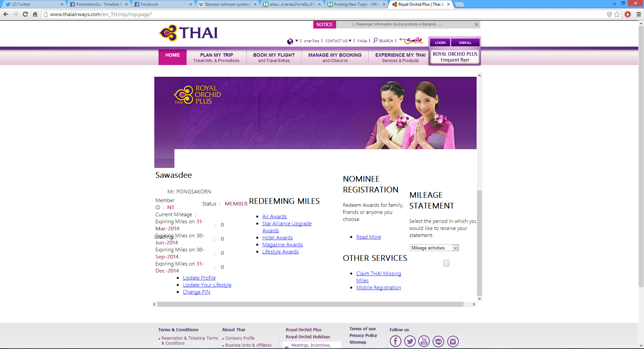644x349 pixels.
Task: Click the square button below Mileage activities
Action: pos(446,263)
